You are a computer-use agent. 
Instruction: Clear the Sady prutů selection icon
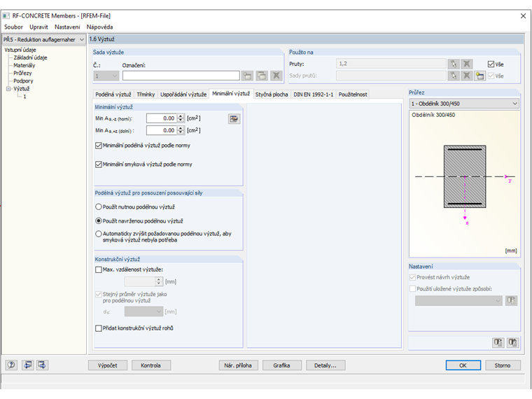pyautogui.click(x=467, y=76)
